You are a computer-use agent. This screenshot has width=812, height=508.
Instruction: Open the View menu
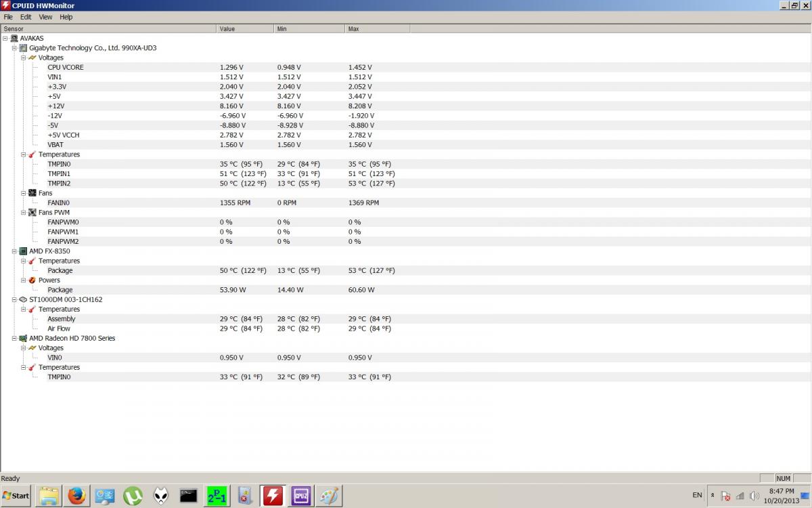(45, 17)
